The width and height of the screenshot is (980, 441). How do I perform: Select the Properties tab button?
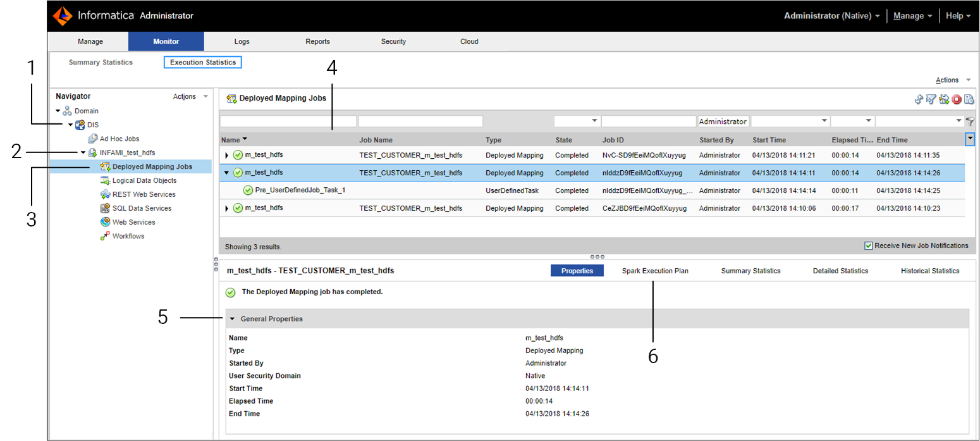click(x=577, y=271)
